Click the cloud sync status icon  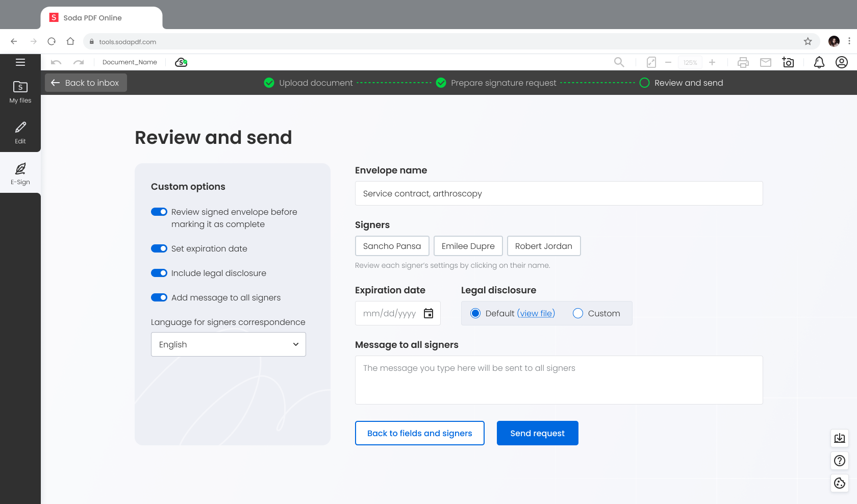pyautogui.click(x=181, y=62)
